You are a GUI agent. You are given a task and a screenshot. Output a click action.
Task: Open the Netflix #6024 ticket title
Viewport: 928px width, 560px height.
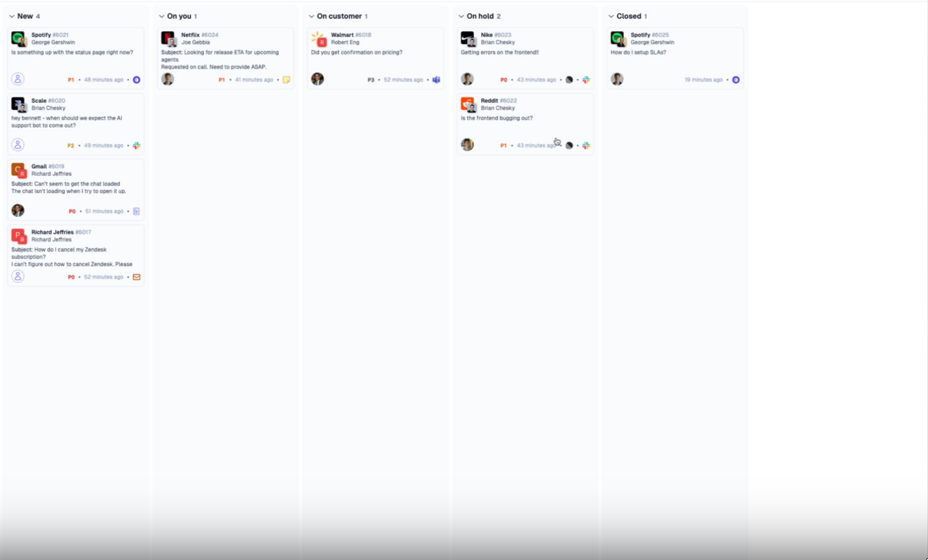click(190, 35)
